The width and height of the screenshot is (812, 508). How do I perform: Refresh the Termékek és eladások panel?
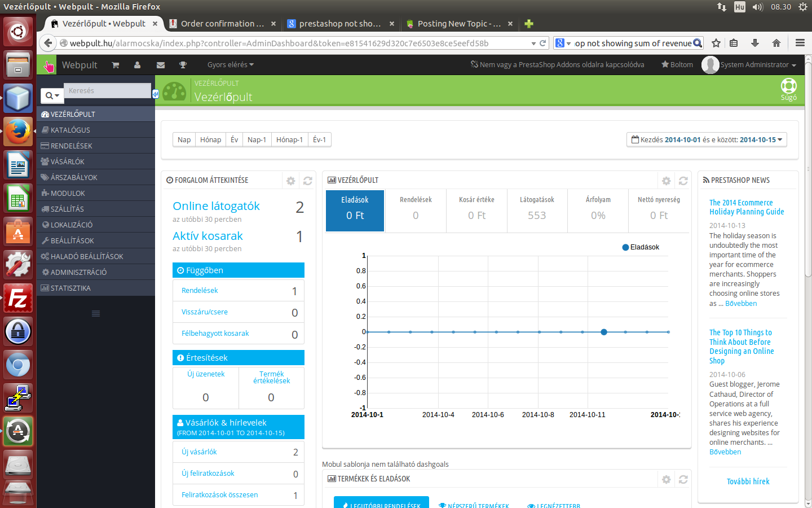683,479
